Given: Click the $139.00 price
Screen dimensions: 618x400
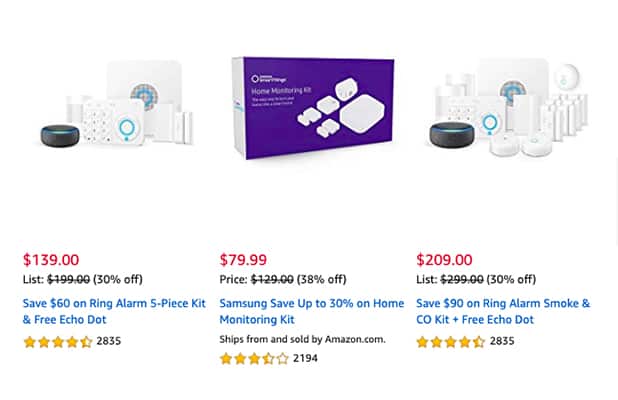Looking at the screenshot, I should 51,260.
